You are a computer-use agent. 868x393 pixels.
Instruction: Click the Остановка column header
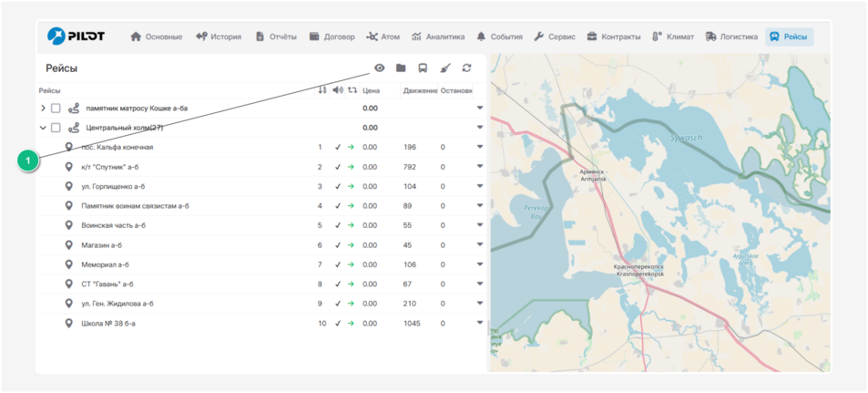456,90
